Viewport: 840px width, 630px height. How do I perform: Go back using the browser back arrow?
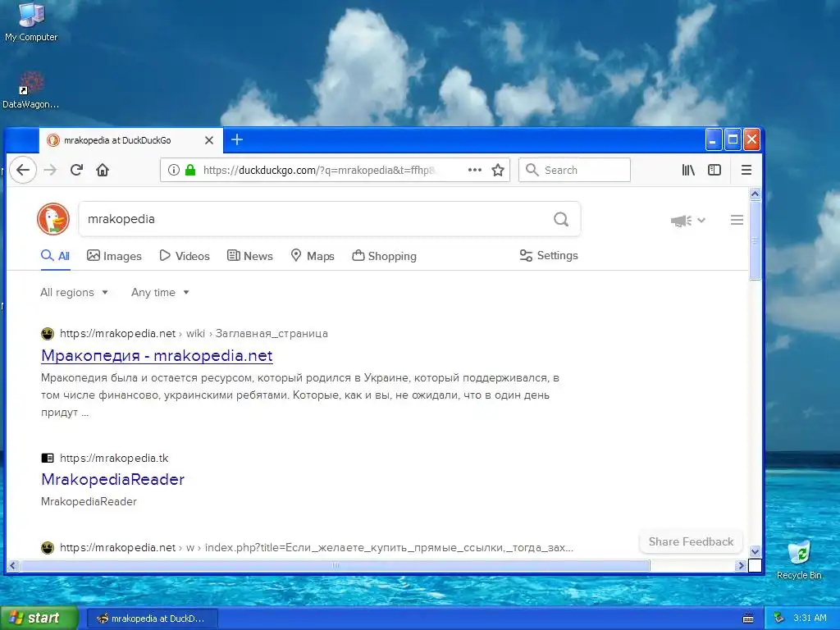22,170
